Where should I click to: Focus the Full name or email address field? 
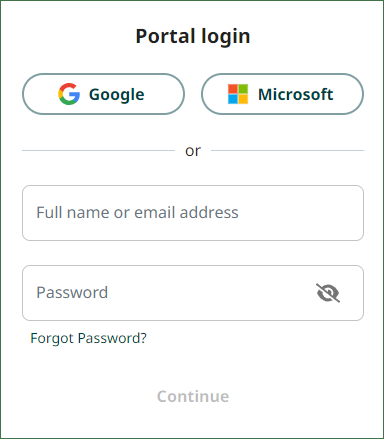pyautogui.click(x=193, y=213)
